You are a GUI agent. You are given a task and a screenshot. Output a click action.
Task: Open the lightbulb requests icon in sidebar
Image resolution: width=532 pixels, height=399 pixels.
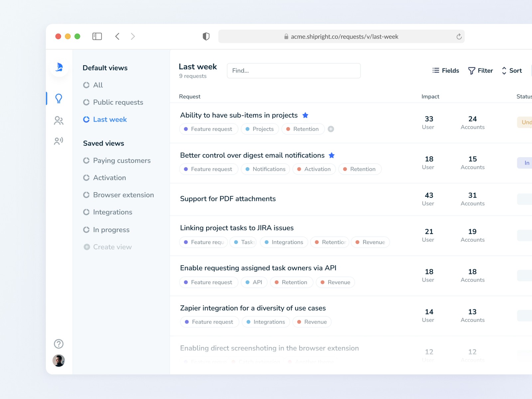point(59,98)
